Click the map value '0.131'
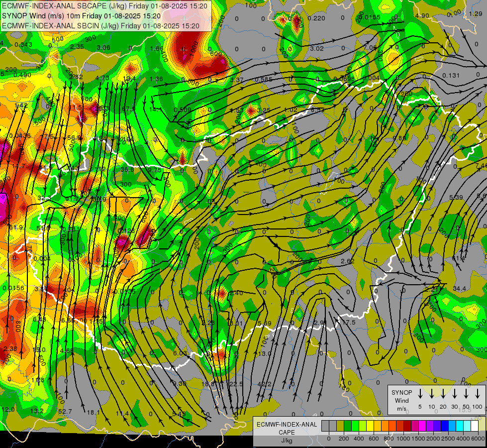 tap(451, 76)
